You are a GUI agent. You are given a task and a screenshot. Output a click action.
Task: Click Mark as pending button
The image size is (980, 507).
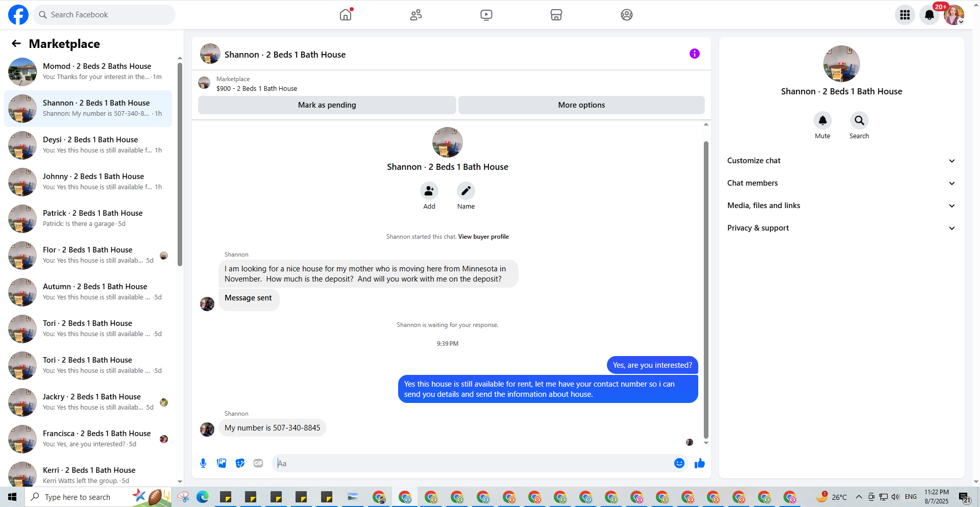pos(327,105)
